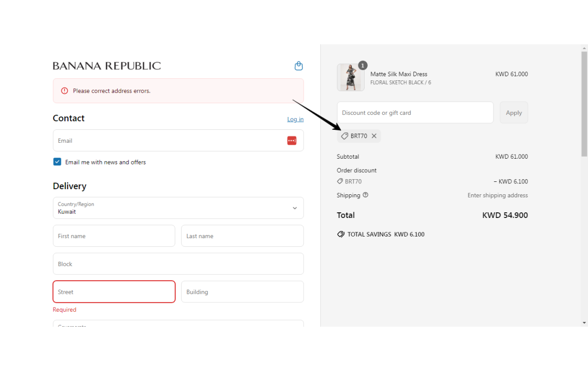Click the Contact section heading

click(69, 118)
